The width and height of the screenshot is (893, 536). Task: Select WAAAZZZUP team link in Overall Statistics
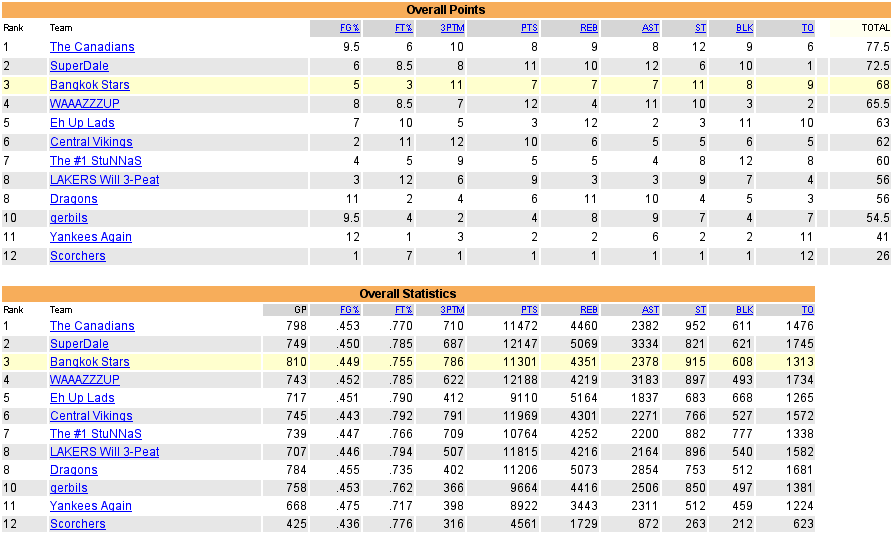pos(84,380)
